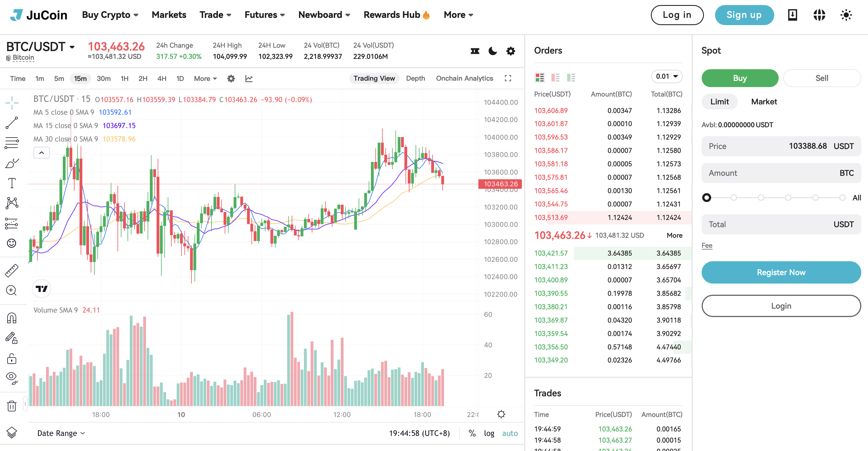
Task: Open the object tree layers icon
Action: [12, 433]
